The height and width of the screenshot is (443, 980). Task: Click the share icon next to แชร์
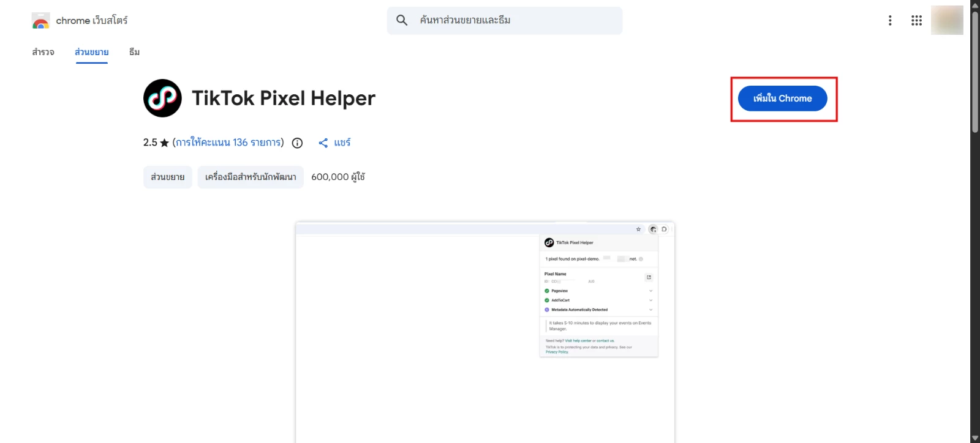[323, 143]
